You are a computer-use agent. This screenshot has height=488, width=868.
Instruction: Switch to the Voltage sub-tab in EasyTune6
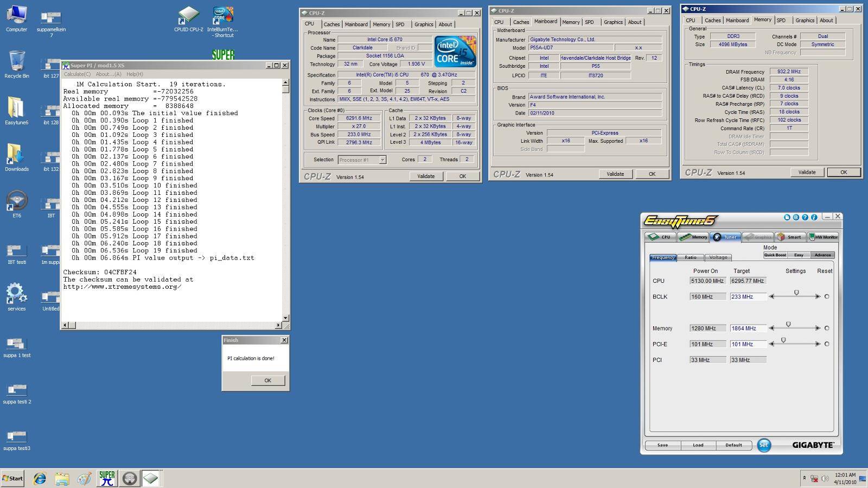718,257
